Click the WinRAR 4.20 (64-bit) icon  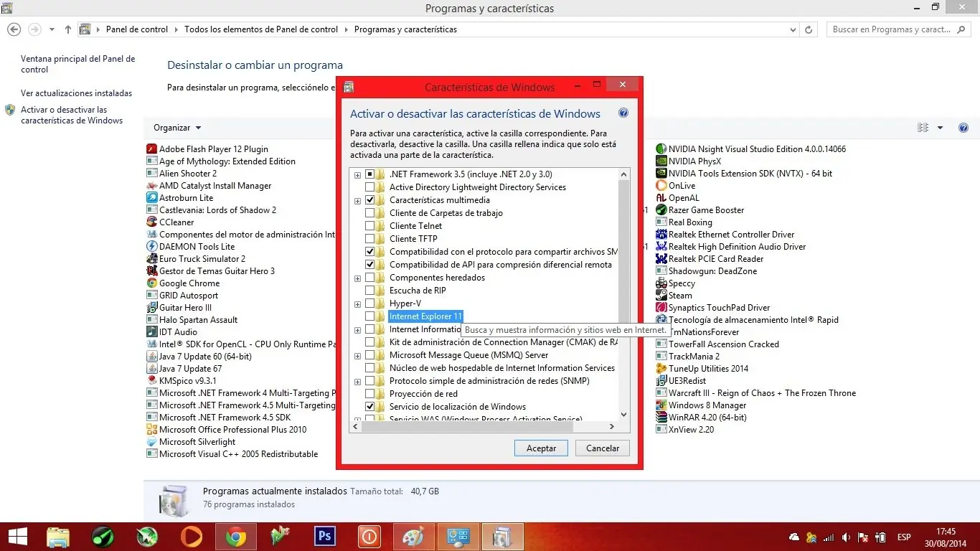661,418
